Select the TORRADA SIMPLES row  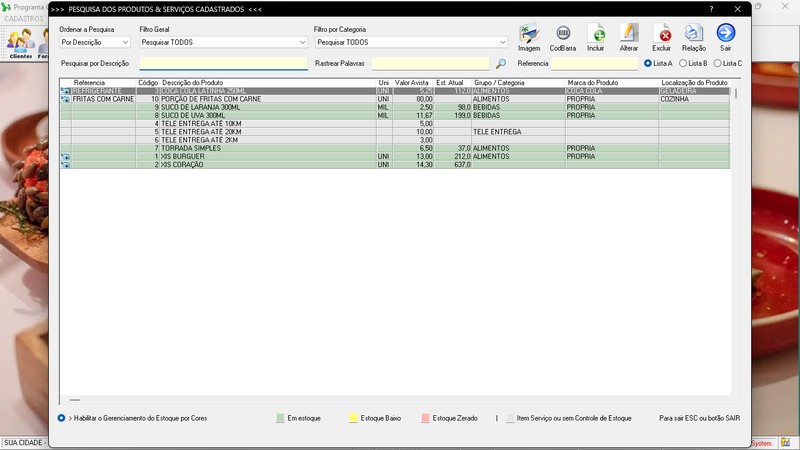[395, 148]
